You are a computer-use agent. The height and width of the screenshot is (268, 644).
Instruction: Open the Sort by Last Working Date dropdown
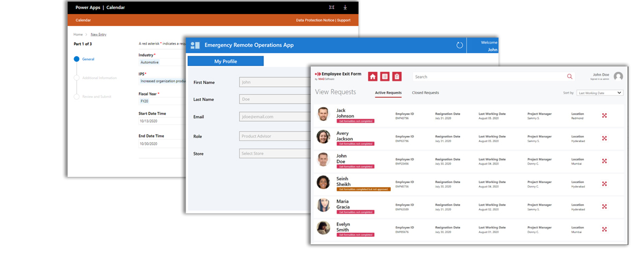(600, 93)
